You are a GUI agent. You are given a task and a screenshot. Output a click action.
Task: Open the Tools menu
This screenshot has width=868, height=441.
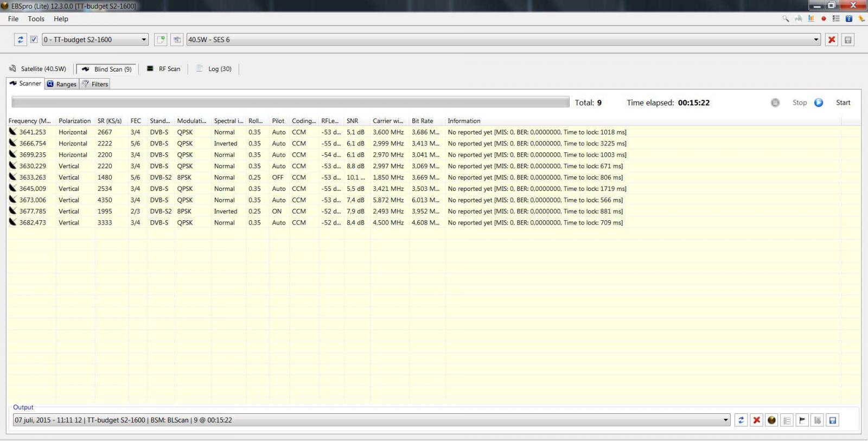[x=36, y=19]
